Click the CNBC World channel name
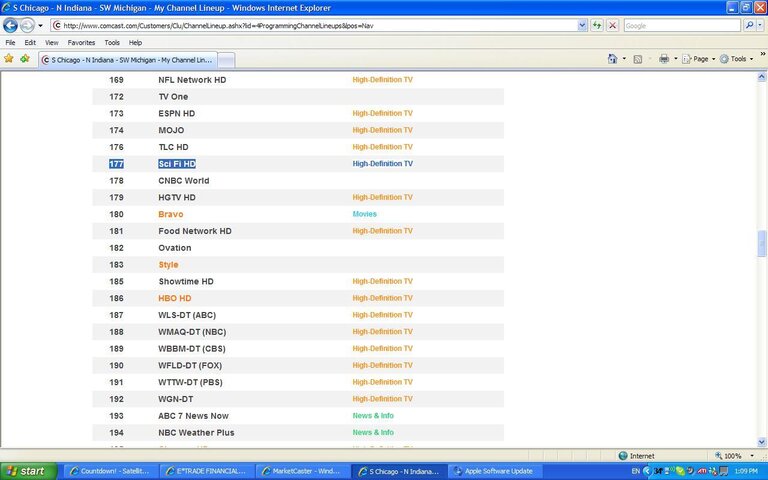Viewport: 768px width, 480px height. coord(183,181)
